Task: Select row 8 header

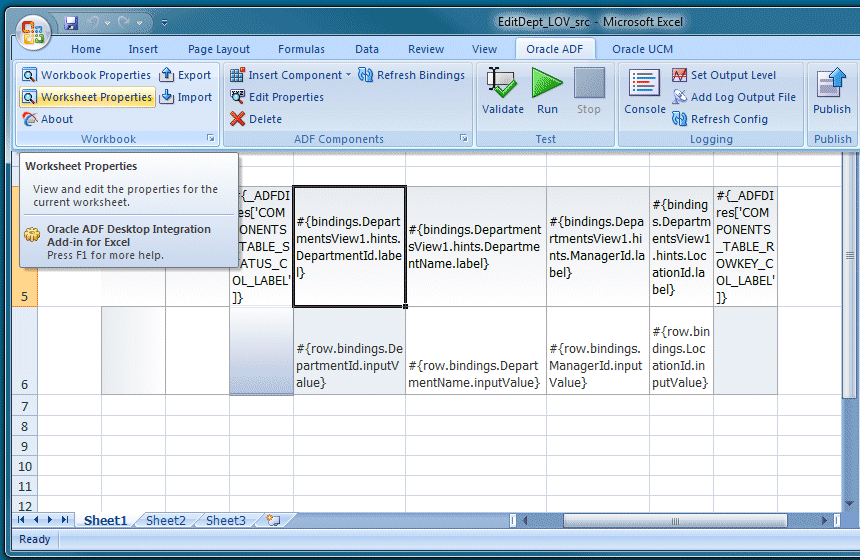Action: pyautogui.click(x=25, y=426)
